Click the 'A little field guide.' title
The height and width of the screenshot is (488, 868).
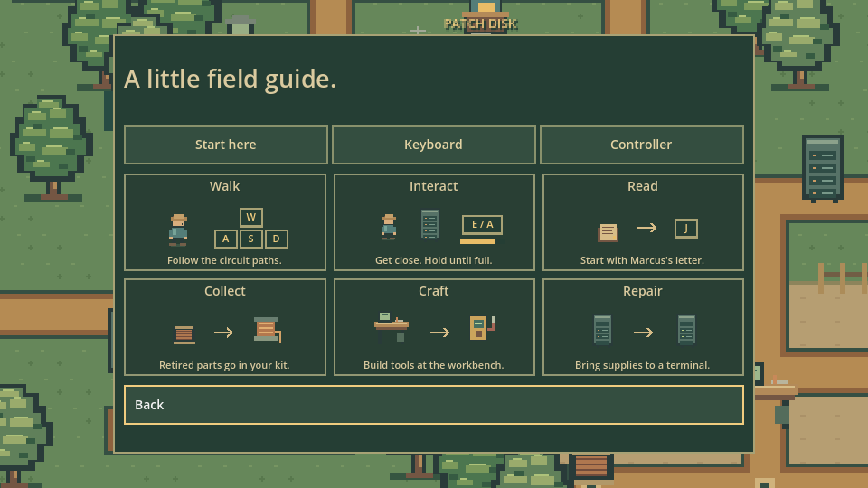230,80
